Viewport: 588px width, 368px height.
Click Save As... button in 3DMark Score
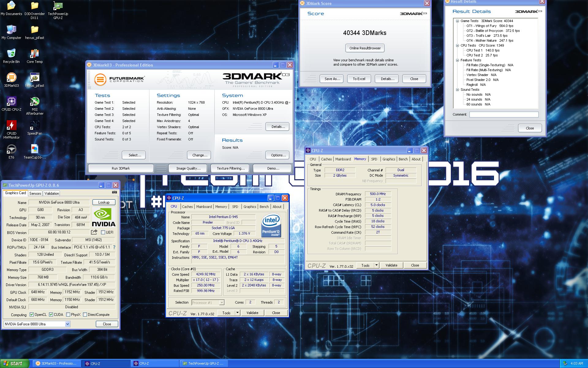332,79
